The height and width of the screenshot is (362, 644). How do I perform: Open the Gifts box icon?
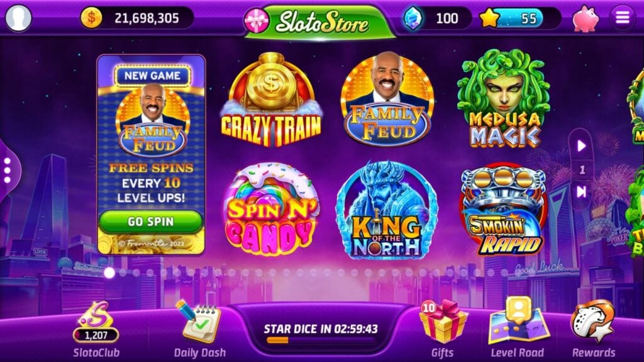pyautogui.click(x=442, y=322)
